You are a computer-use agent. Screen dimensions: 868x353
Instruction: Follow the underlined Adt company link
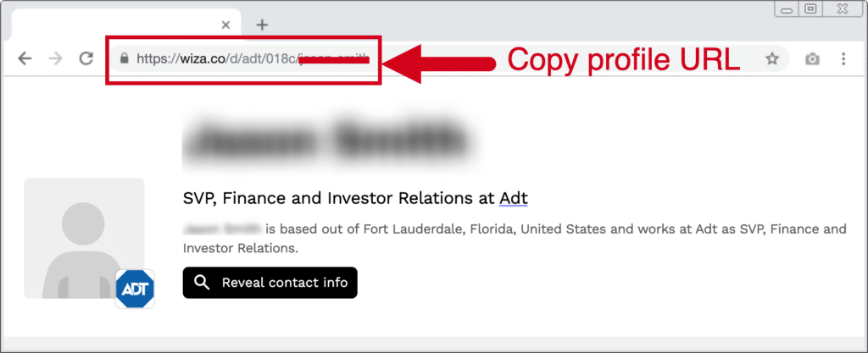point(514,198)
